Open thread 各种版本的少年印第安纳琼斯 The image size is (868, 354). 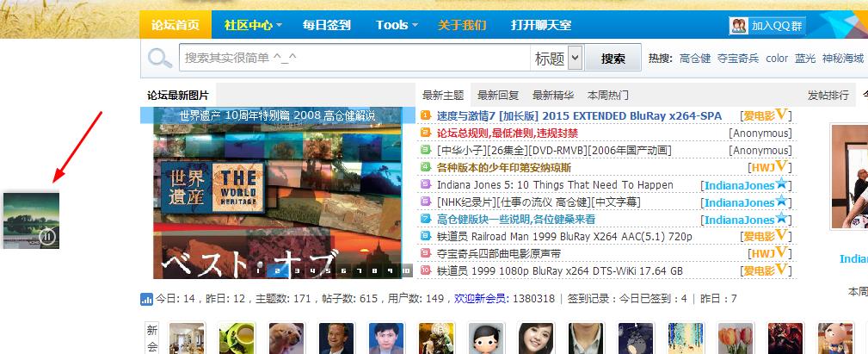[504, 167]
